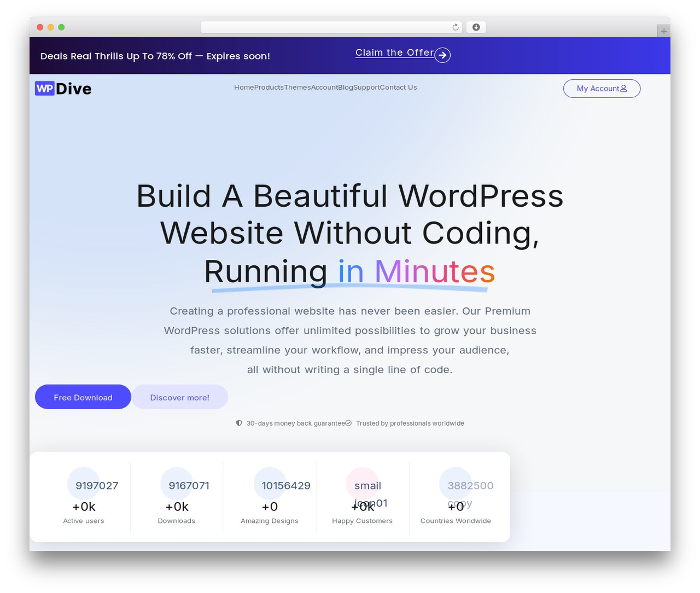This screenshot has width=700, height=593.
Task: Open the Products menu item
Action: [x=269, y=88]
